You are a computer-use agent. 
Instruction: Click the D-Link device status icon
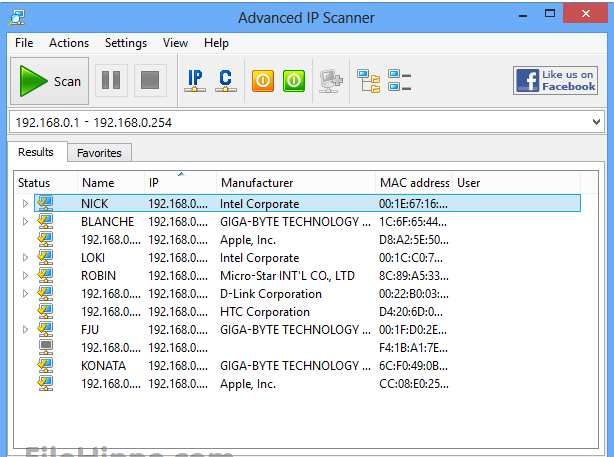(45, 293)
